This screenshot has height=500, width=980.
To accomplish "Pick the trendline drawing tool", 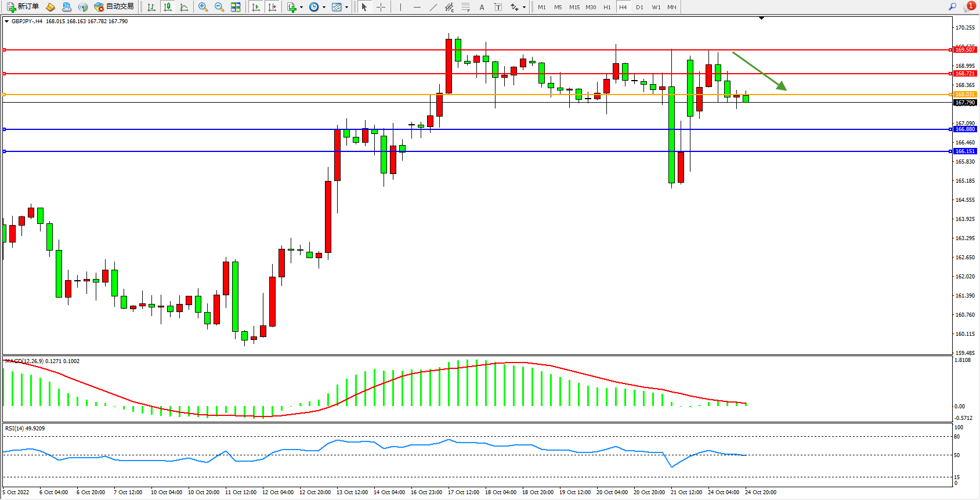I will click(x=433, y=7).
